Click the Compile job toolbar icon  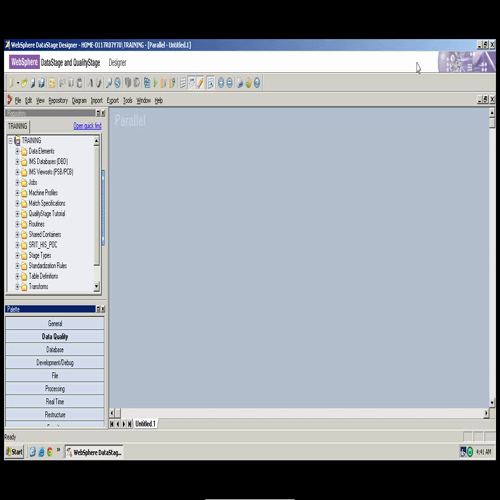[x=147, y=83]
